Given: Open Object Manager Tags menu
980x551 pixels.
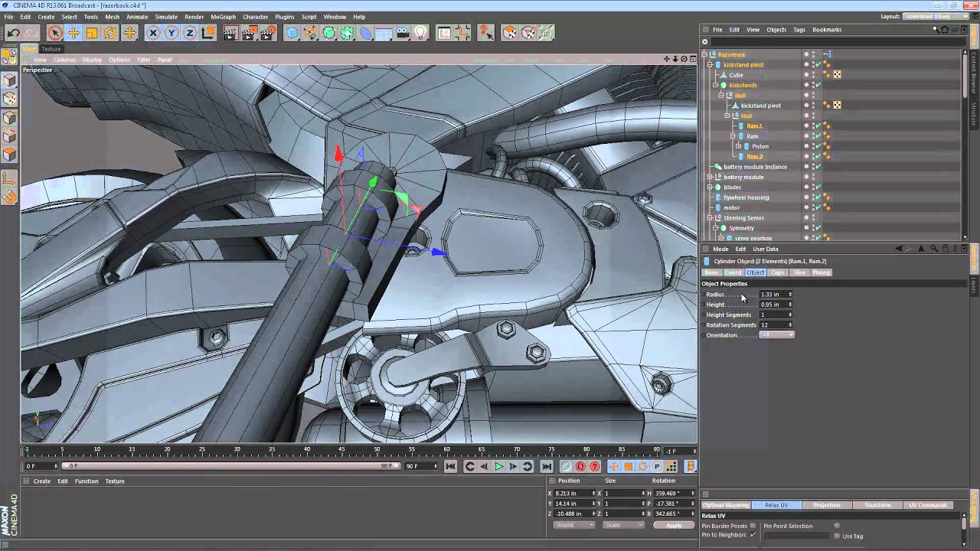Looking at the screenshot, I should coord(799,30).
